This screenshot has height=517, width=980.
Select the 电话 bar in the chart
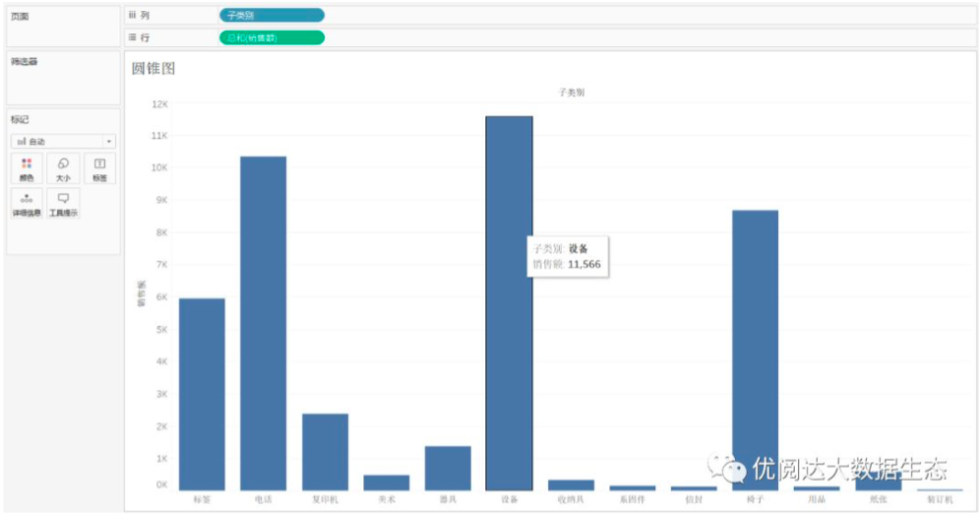click(x=264, y=323)
